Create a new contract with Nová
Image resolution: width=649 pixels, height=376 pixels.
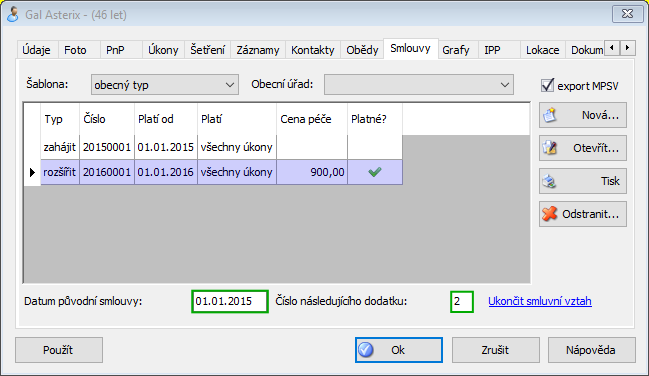(583, 115)
